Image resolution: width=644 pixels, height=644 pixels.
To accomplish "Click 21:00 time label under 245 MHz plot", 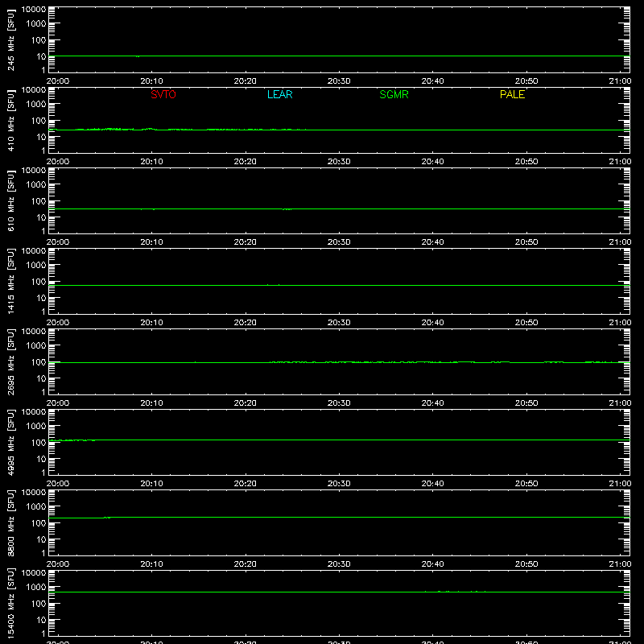I will [620, 81].
